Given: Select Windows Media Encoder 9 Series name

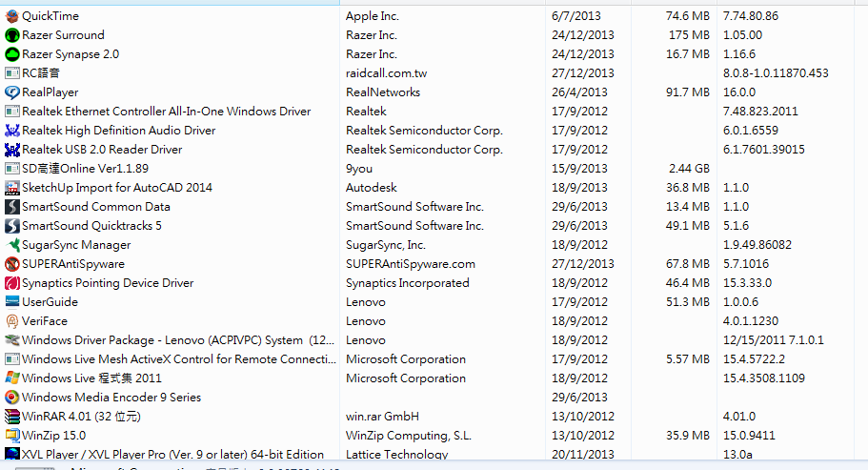Looking at the screenshot, I should tap(111, 398).
